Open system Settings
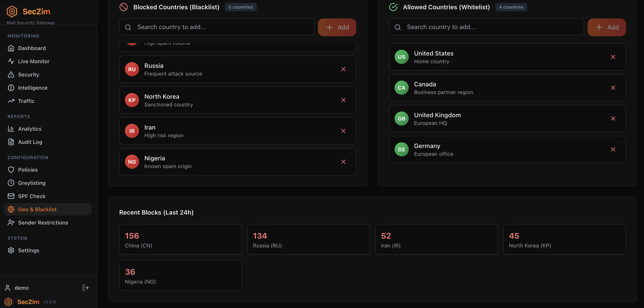Viewport: 644px width, 308px height. (28, 250)
